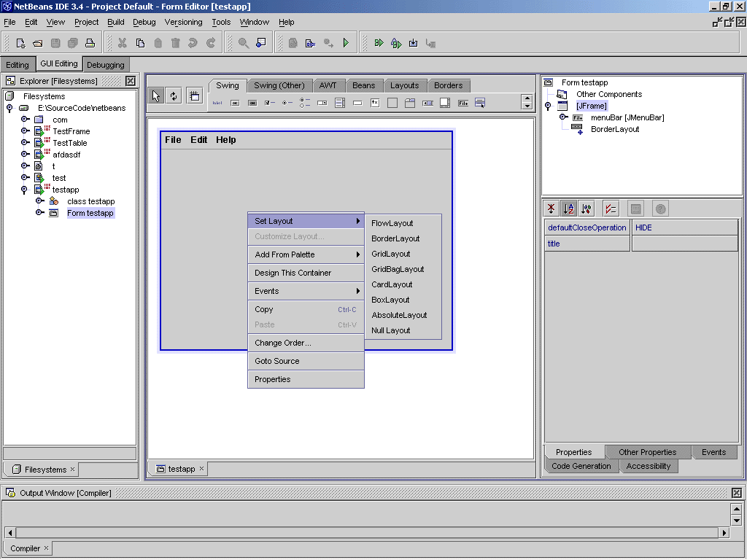747x560 pixels.
Task: Select the JPopupMenu palette component
Action: (480, 103)
